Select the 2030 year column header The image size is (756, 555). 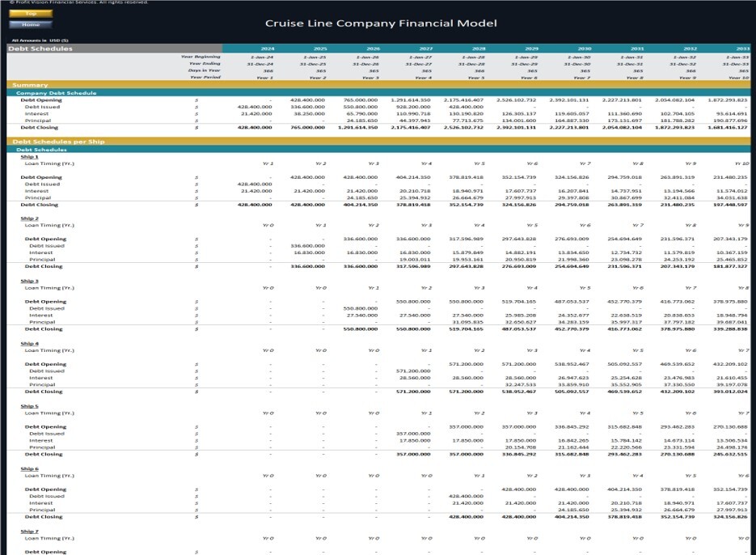point(585,49)
